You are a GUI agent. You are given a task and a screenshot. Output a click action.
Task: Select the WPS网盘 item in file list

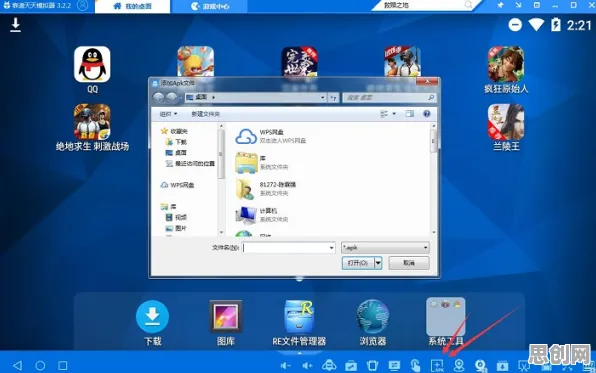tap(271, 136)
